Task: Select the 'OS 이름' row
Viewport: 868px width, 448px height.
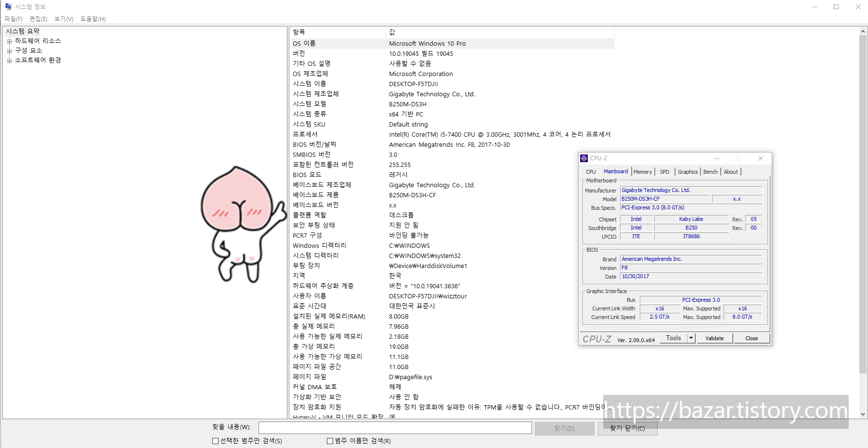Action: click(x=452, y=43)
